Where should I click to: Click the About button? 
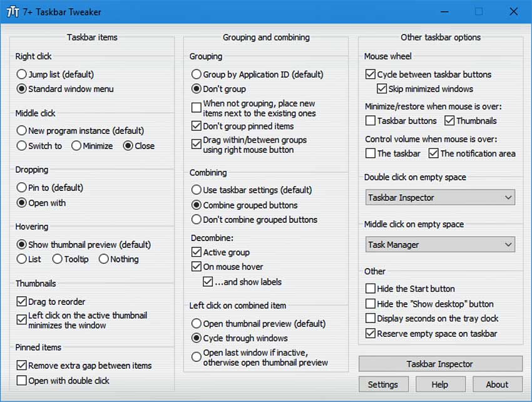point(497,384)
